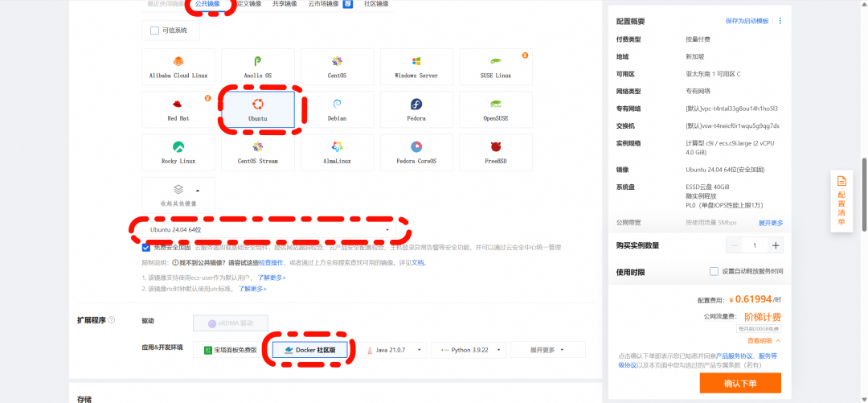Viewport: 868px width, 403px height.
Task: Click the Ubuntu logo icon
Action: coord(257,105)
